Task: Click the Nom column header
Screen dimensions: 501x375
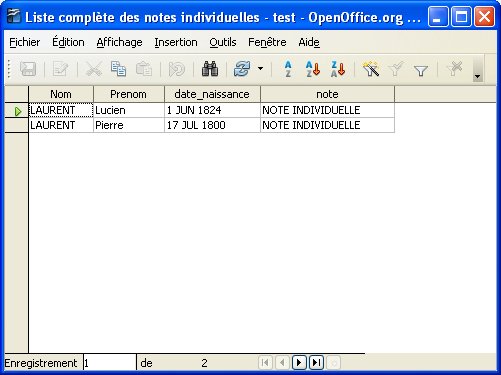Action: pos(61,94)
